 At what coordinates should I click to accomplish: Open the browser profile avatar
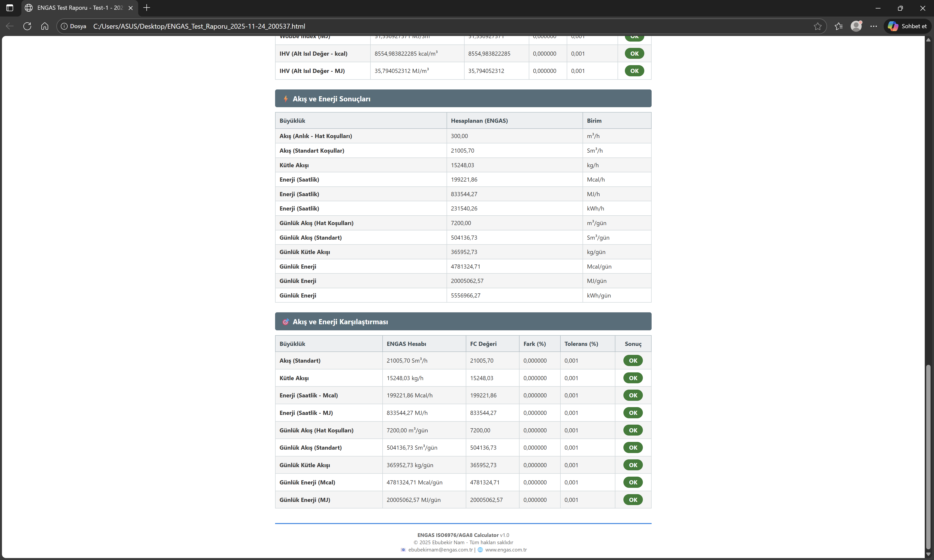(856, 26)
